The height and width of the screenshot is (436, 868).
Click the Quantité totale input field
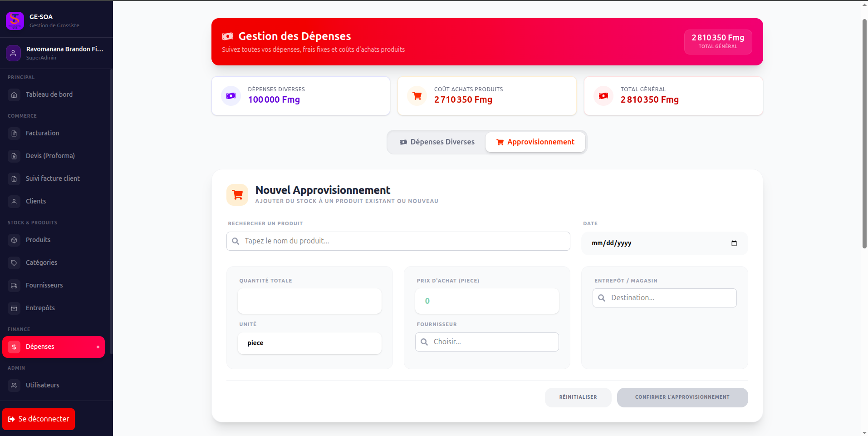[x=309, y=301]
